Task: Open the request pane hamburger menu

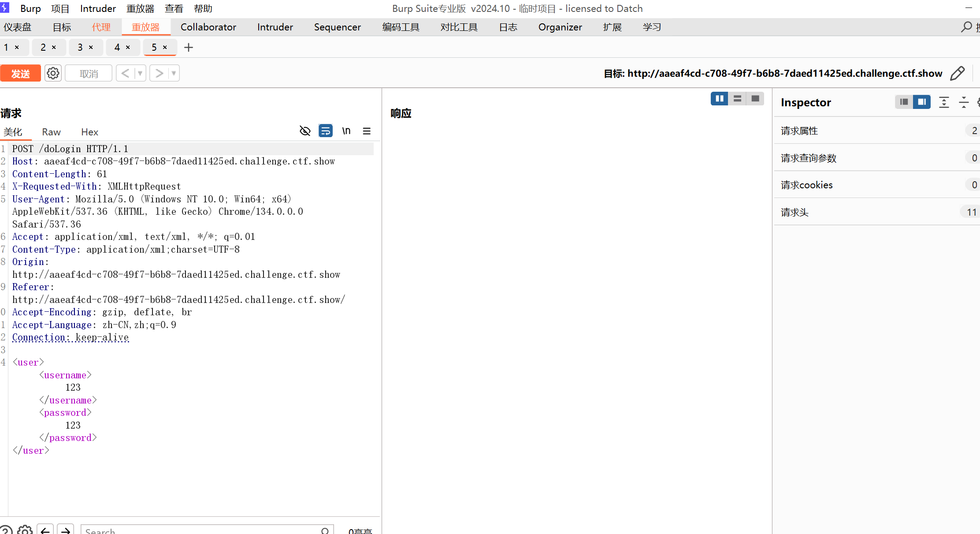Action: pyautogui.click(x=367, y=131)
